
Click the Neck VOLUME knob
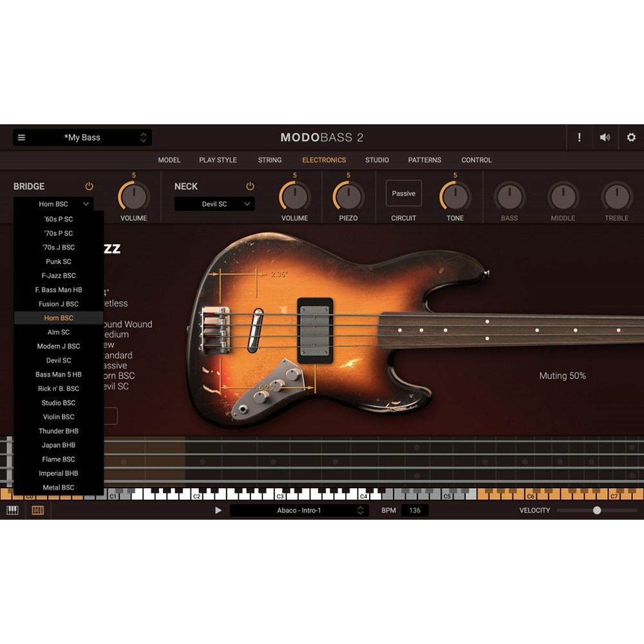coord(294,196)
